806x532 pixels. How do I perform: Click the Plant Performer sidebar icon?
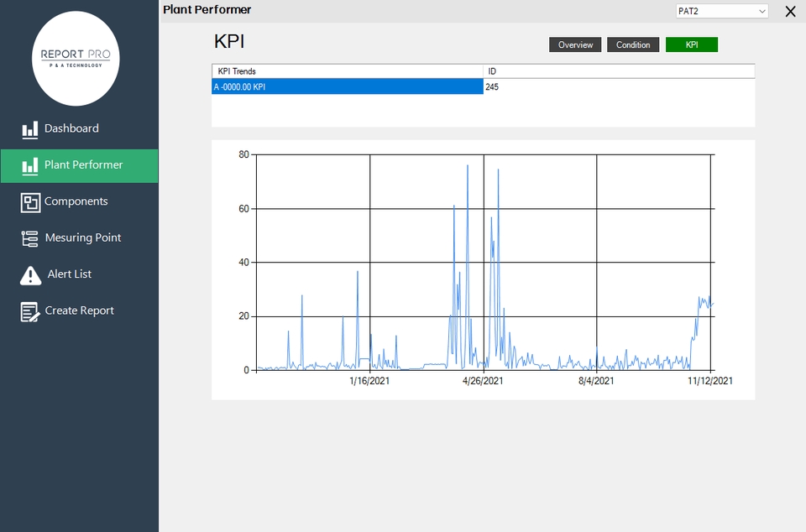point(30,166)
